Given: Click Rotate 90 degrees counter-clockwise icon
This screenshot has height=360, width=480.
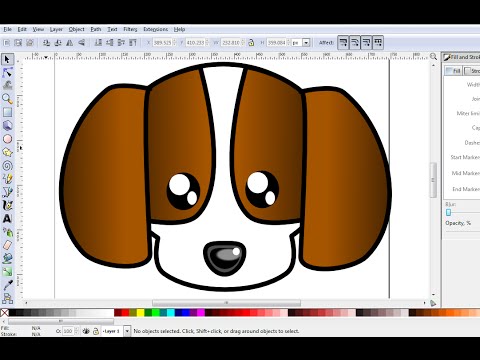Looking at the screenshot, I should [x=46, y=43].
